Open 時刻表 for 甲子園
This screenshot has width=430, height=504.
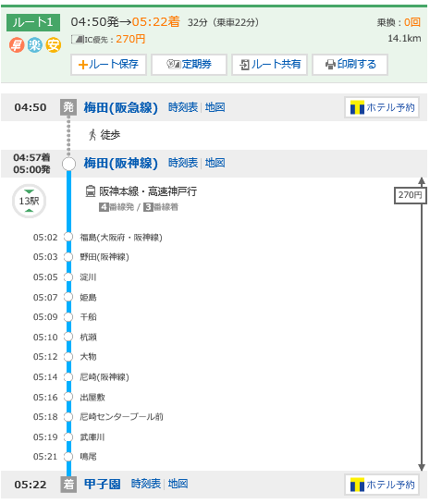point(146,484)
